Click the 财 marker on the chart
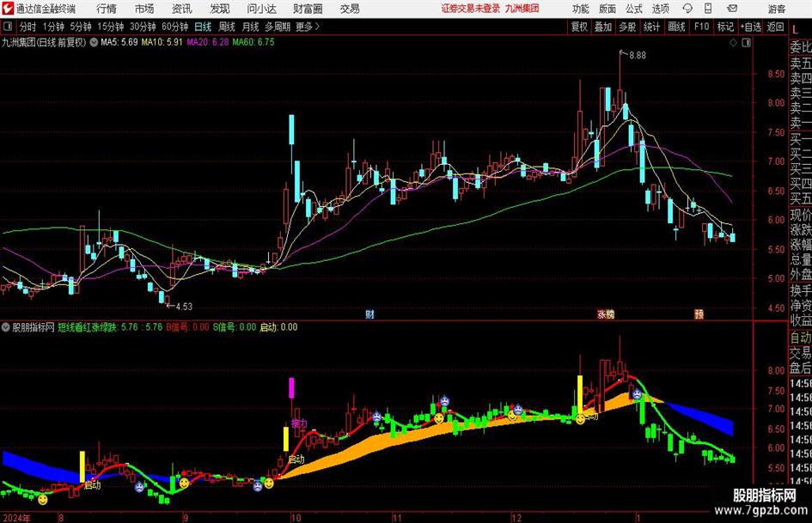Viewport: 812px width, 523px height. 369,314
